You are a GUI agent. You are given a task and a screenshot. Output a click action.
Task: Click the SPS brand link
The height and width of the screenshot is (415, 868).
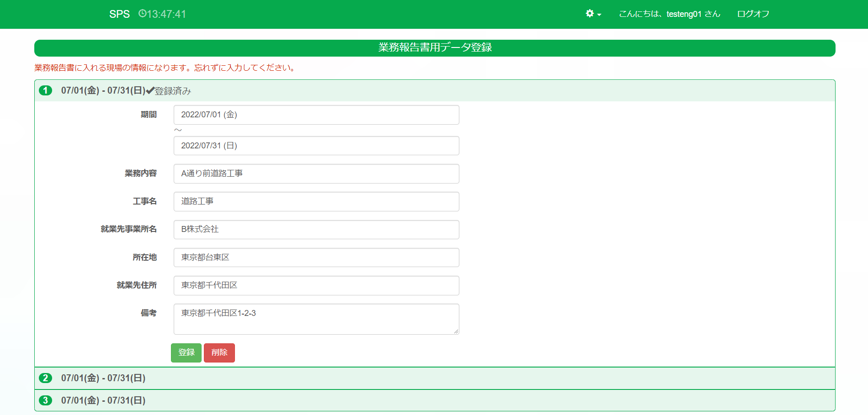(x=119, y=14)
